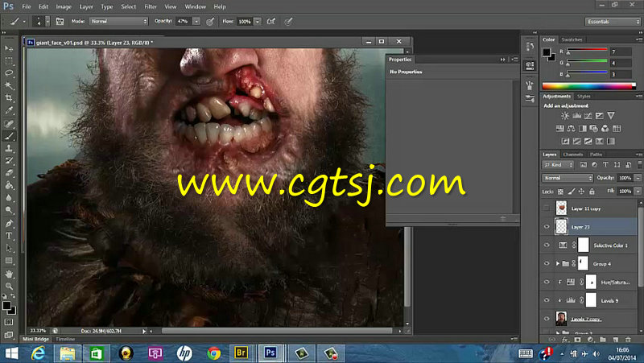Select the Move tool
Image resolution: width=644 pixels, height=363 pixels.
[x=9, y=48]
